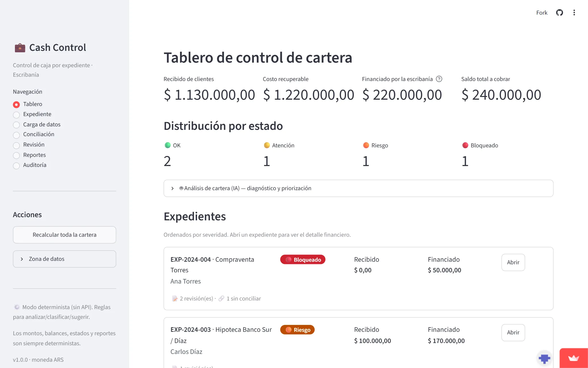Select the Expediente radio option
The width and height of the screenshot is (588, 368).
click(16, 115)
